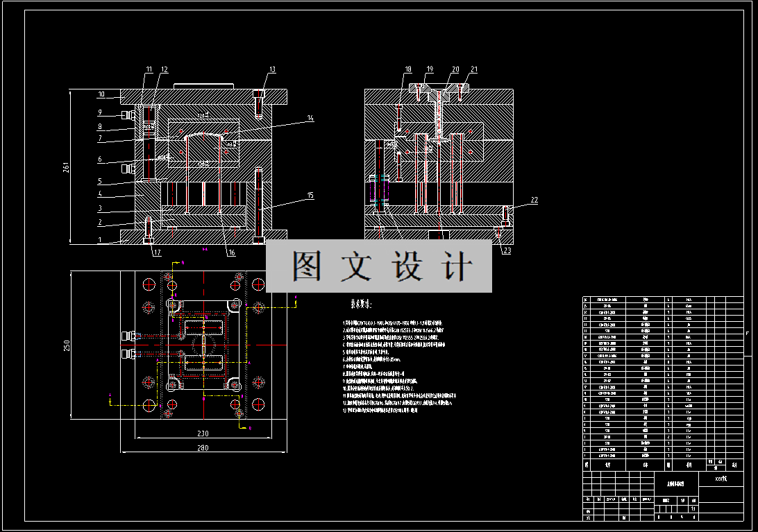Click the 技术要求 technical requirements heading
This screenshot has height=532, width=758.
tap(361, 304)
